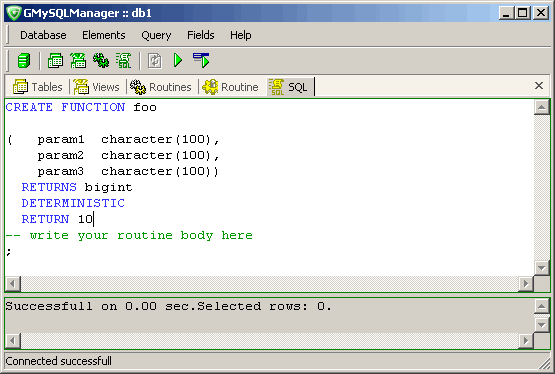Click output pane horizontal scrollbar left arrow
Screen dimensions: 555x374
pyautogui.click(x=13, y=341)
